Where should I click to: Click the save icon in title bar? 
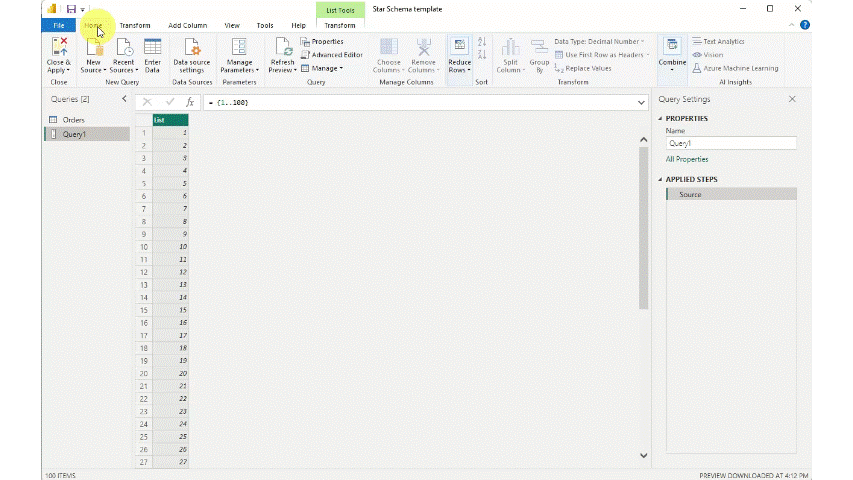tap(71, 9)
